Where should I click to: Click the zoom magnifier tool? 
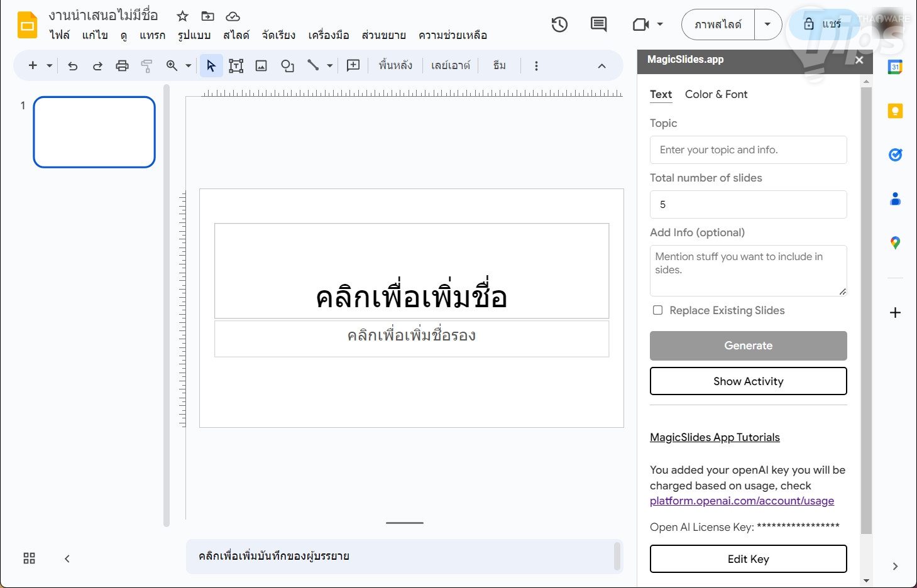pyautogui.click(x=172, y=66)
